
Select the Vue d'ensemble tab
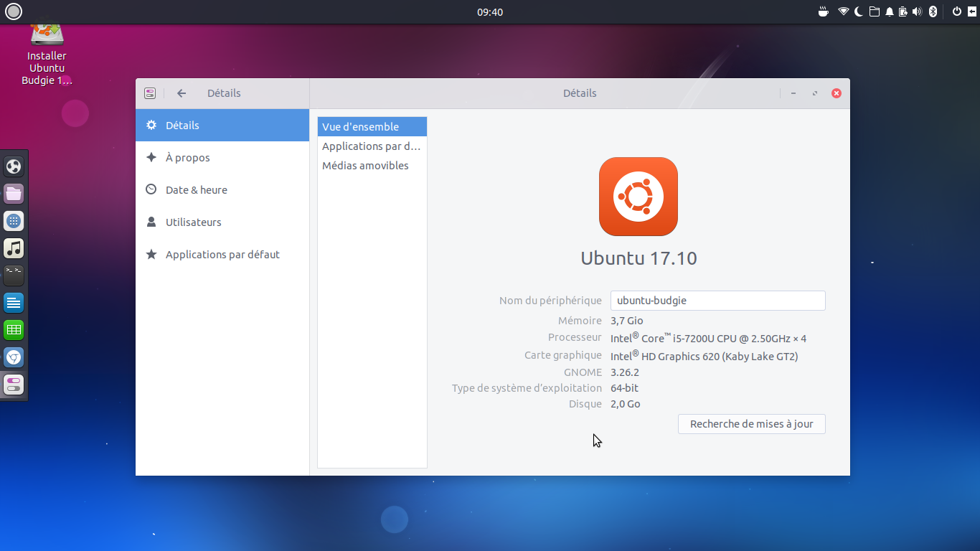[x=372, y=127]
